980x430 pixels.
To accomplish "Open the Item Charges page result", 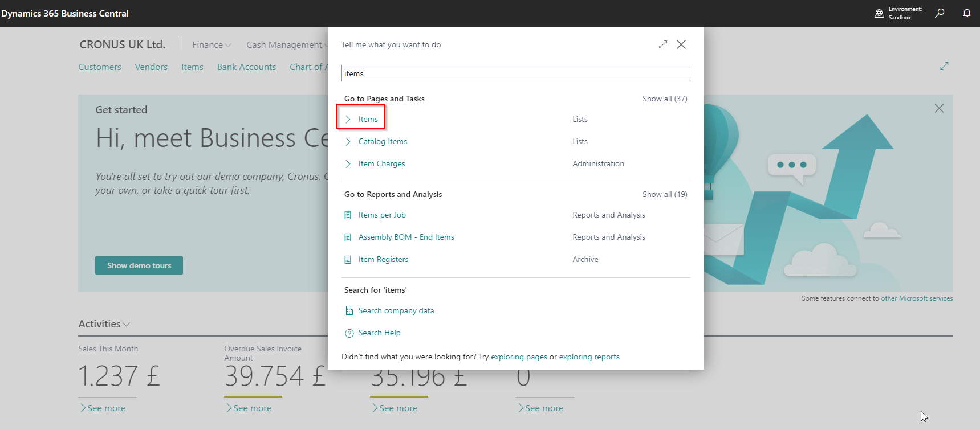I will 381,163.
